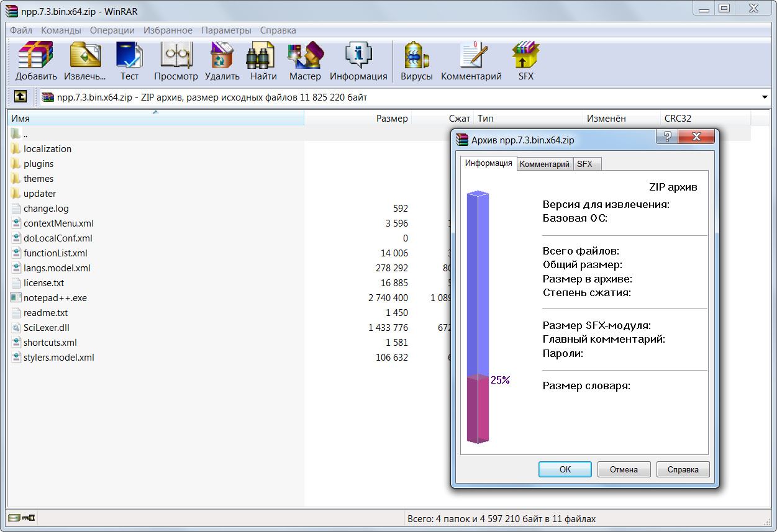
Task: Select the updater folder icon
Action: (x=16, y=193)
